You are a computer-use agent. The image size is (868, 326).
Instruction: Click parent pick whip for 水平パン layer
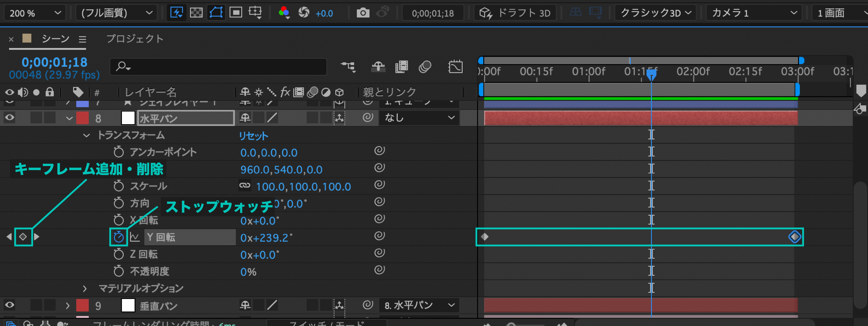368,117
